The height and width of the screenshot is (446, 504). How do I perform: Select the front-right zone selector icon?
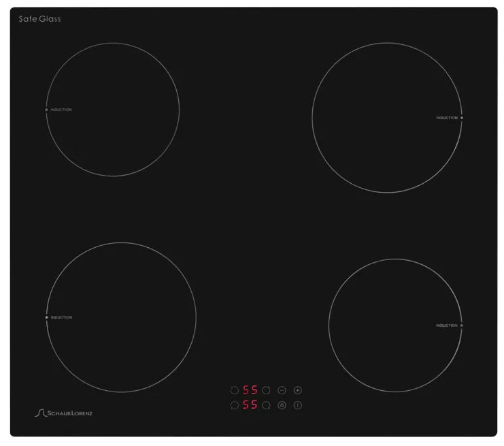(266, 405)
